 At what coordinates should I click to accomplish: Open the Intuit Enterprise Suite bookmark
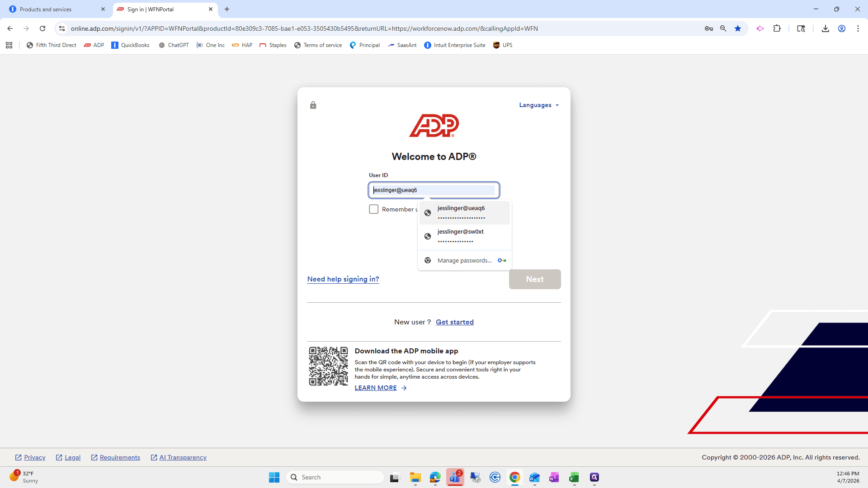[x=455, y=45]
